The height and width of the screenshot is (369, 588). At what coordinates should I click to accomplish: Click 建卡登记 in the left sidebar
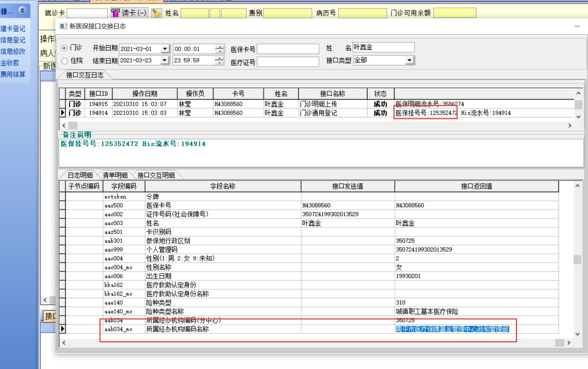pos(13,29)
